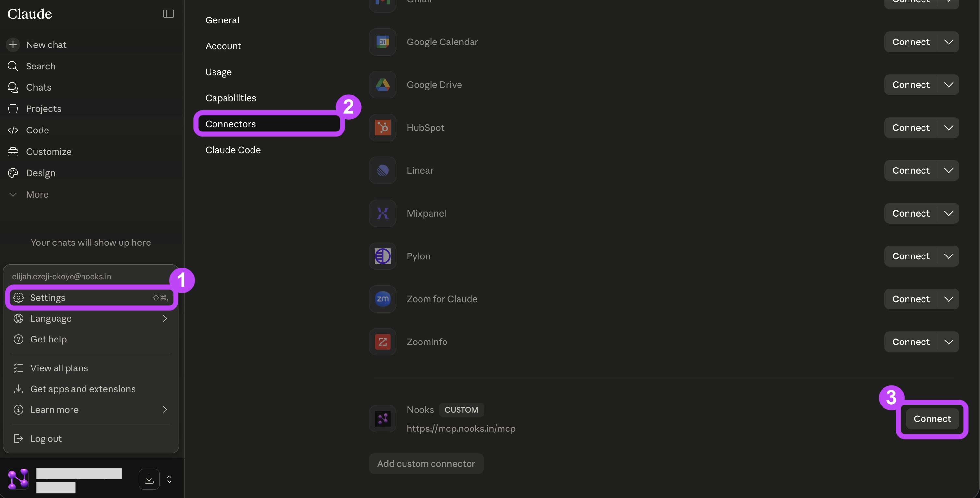This screenshot has height=498, width=980.
Task: Open Search via the magnifier icon
Action: [x=13, y=66]
